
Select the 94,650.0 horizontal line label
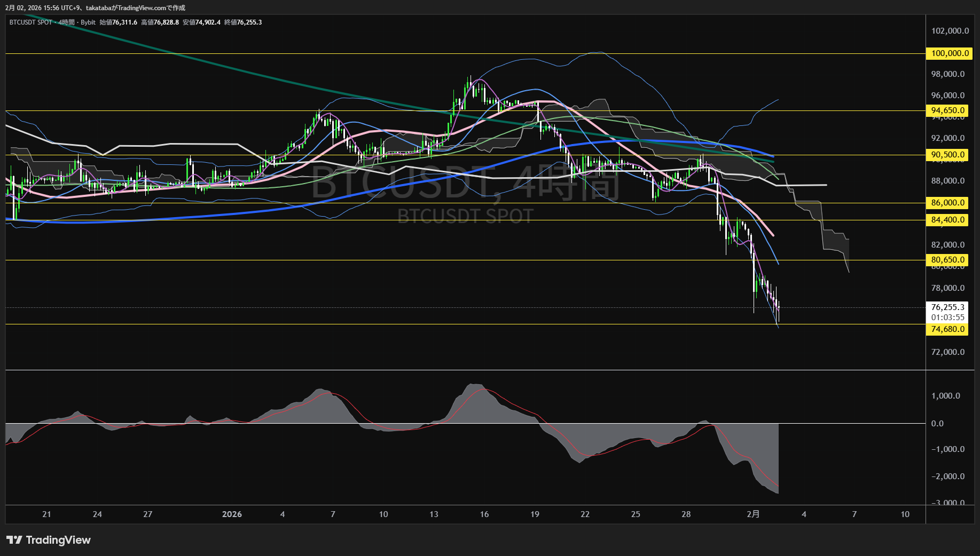coord(946,110)
